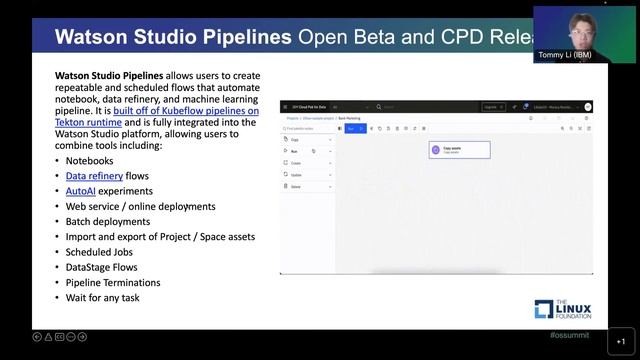The height and width of the screenshot is (360, 640).
Task: Click the blue Run button in pipeline toolbar
Action: pos(356,129)
